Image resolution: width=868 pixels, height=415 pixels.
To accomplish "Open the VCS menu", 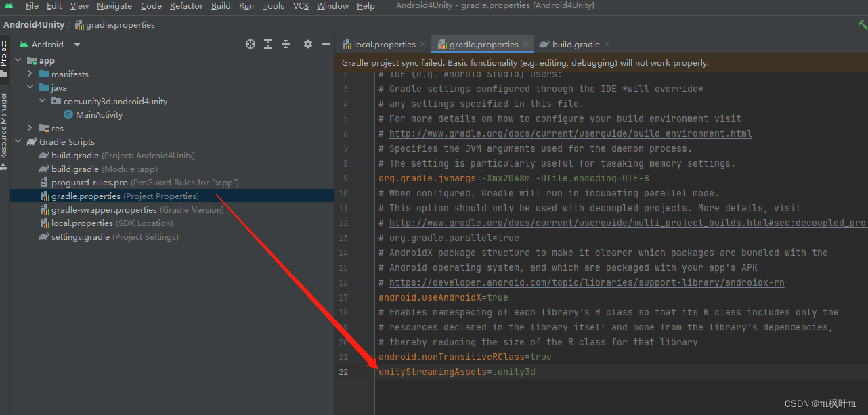I will tap(301, 6).
